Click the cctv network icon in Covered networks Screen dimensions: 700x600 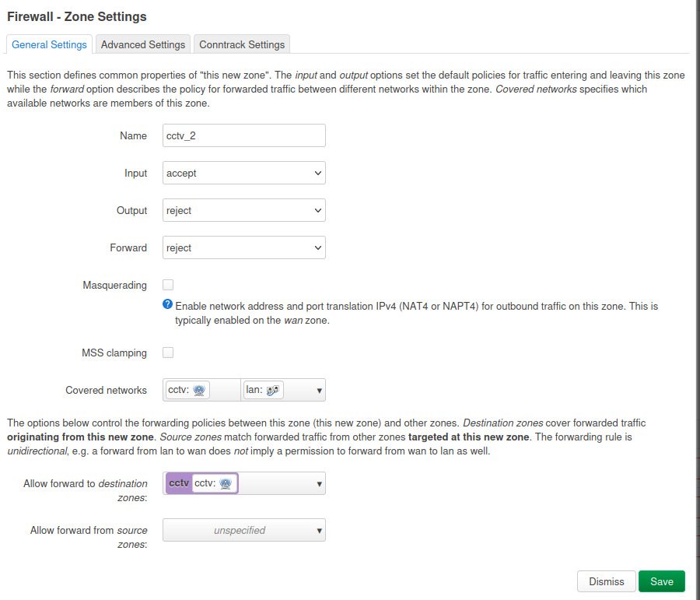(x=200, y=391)
